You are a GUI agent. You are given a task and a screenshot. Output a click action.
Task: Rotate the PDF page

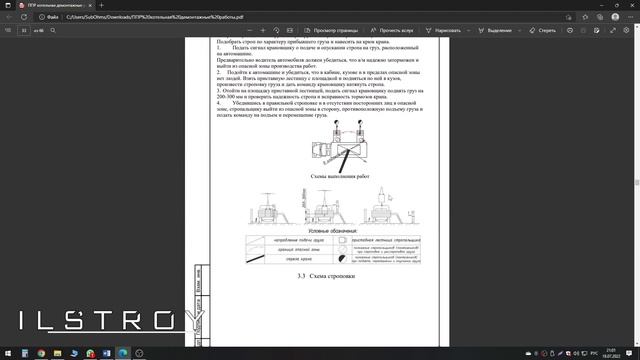click(x=276, y=30)
